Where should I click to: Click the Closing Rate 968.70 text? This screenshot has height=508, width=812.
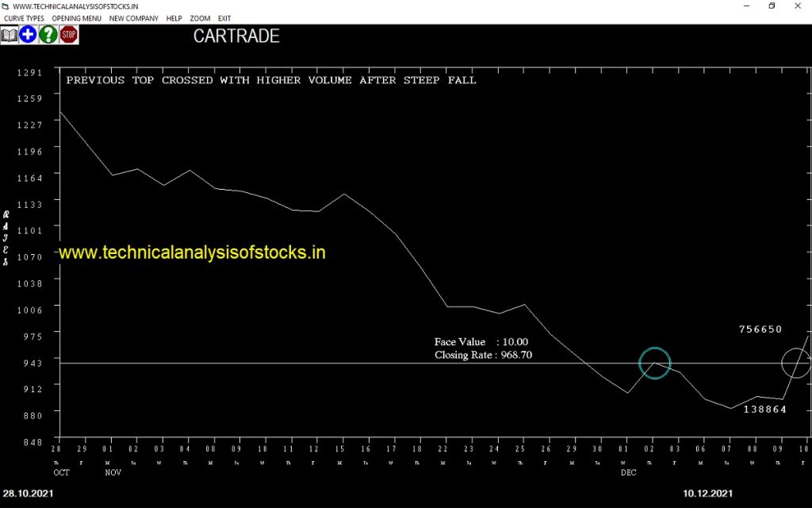point(483,355)
